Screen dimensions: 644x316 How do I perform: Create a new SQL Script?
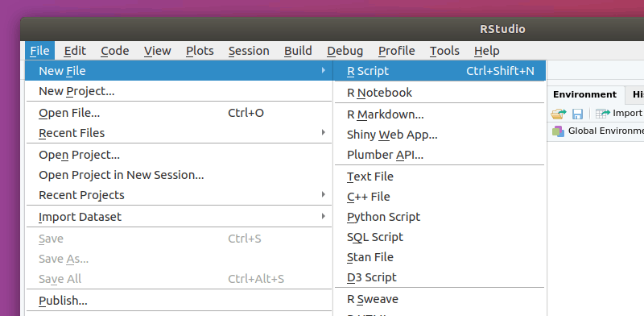440,237
